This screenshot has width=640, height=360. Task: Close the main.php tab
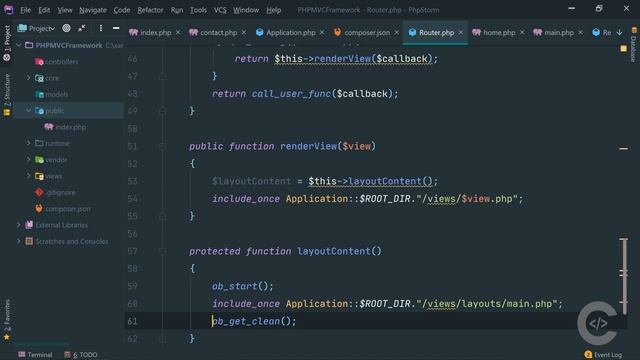tap(580, 32)
